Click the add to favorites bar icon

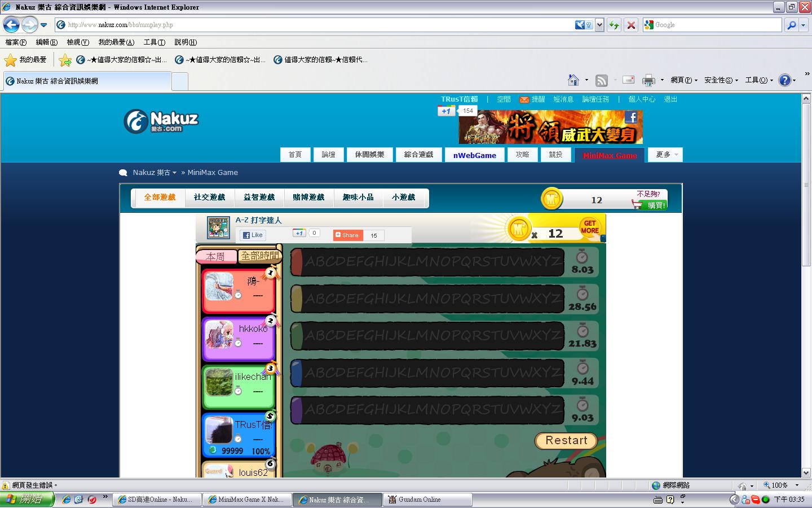point(65,60)
